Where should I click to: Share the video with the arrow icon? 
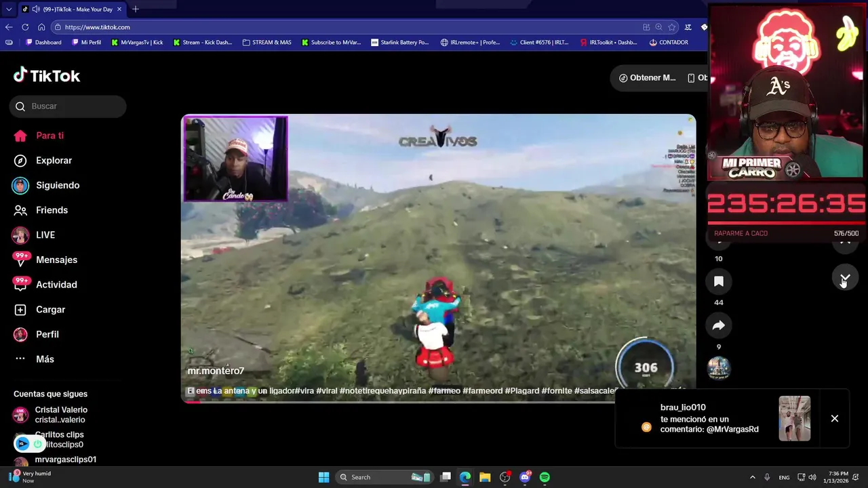tap(719, 326)
